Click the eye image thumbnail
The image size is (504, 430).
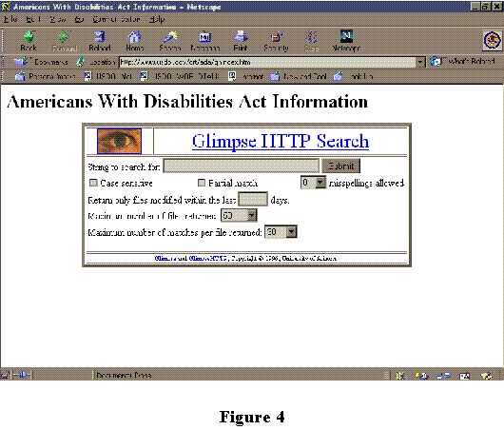point(119,141)
